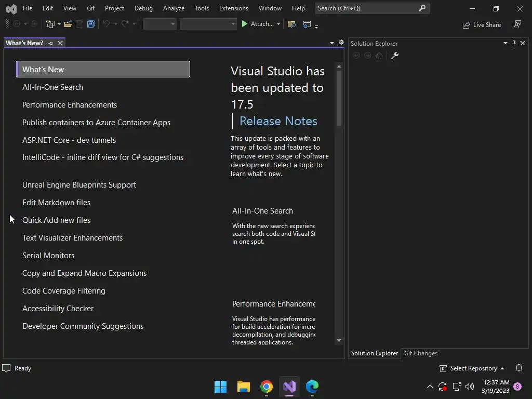Select Serial Monitors topic
The image size is (532, 399).
point(48,256)
